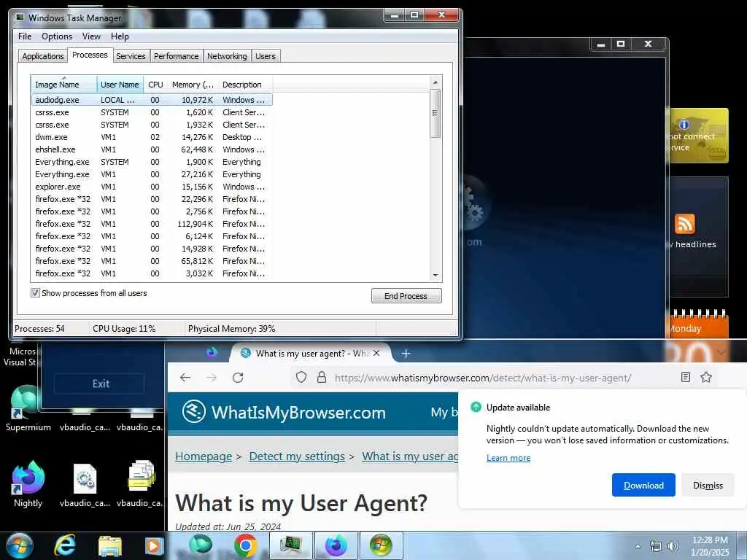The image size is (747, 560).
Task: Click tracking protection shield icon
Action: [301, 378]
